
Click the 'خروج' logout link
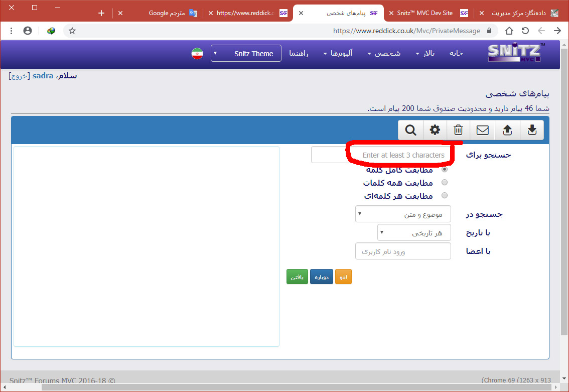click(x=20, y=76)
